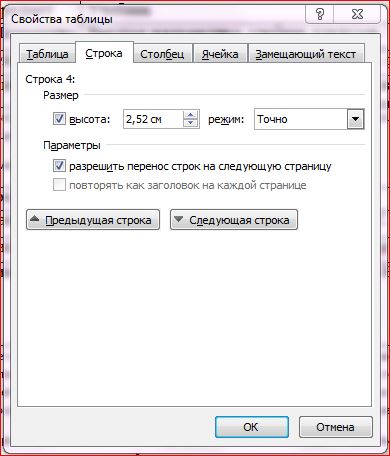Open the Замещающий текст tab

(x=306, y=53)
